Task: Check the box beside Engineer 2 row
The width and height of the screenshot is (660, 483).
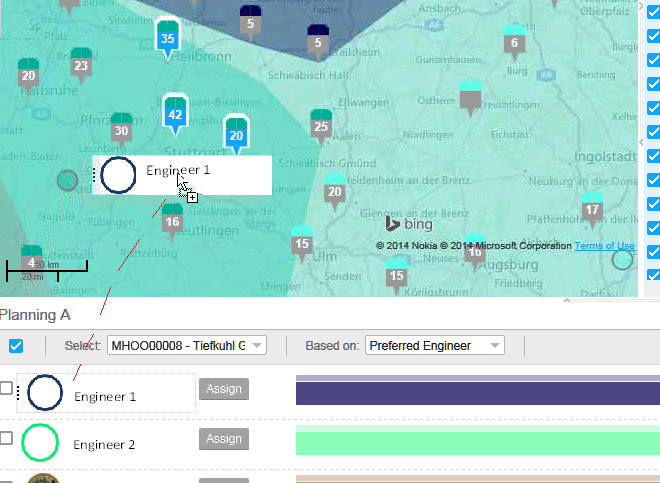Action: [7, 438]
